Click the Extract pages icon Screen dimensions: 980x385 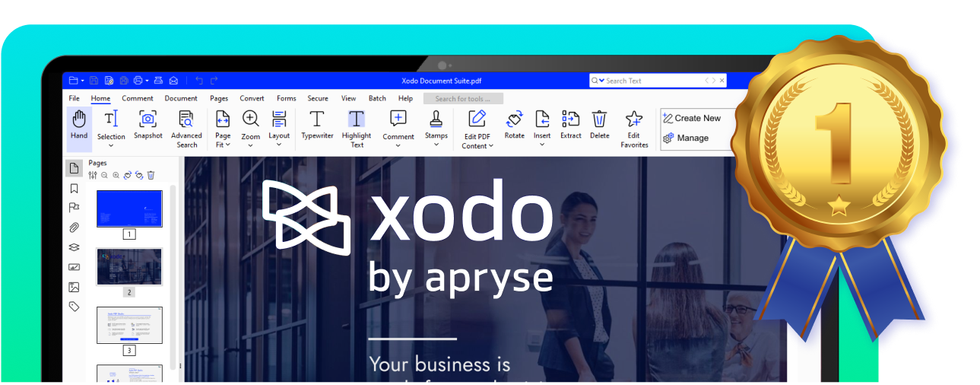click(570, 126)
